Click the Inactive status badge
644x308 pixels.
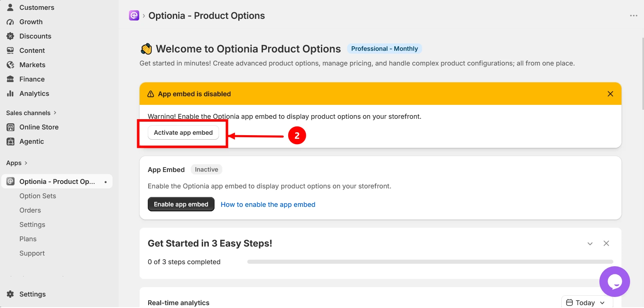(x=206, y=170)
